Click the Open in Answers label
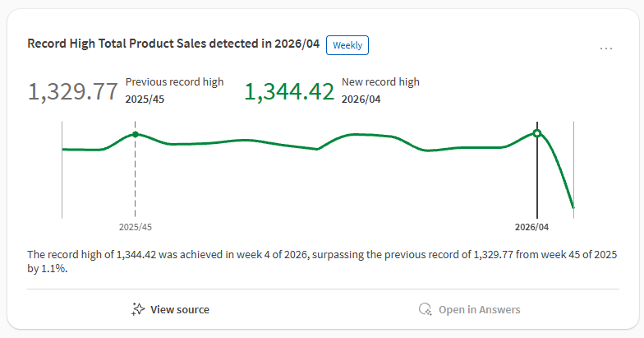Viewport: 644px width, 338px height. click(x=479, y=309)
